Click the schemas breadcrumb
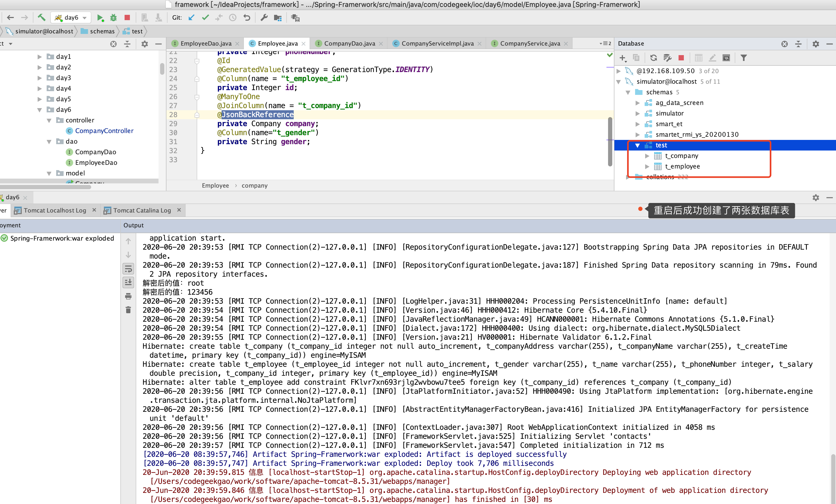This screenshot has width=836, height=504. [x=102, y=31]
